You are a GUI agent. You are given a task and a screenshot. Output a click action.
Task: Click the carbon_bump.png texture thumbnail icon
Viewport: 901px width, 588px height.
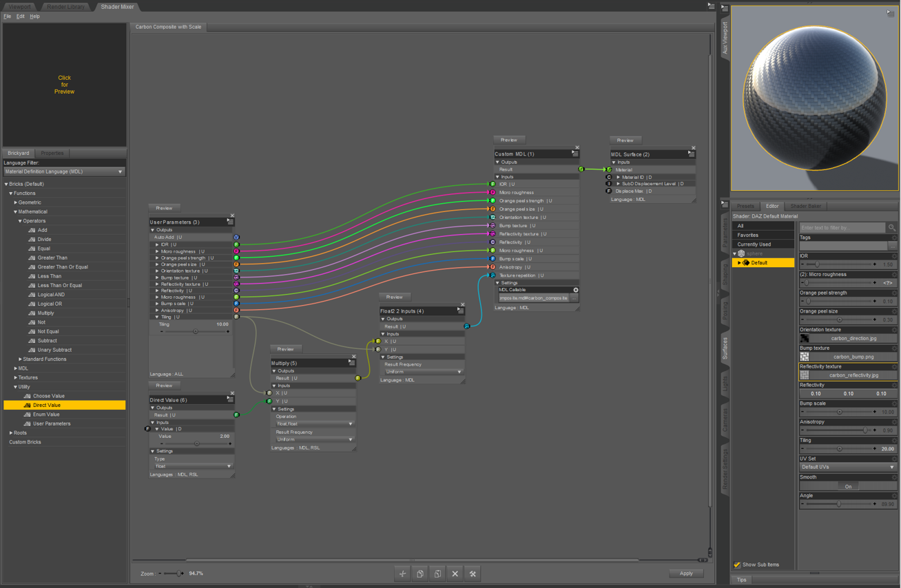805,357
